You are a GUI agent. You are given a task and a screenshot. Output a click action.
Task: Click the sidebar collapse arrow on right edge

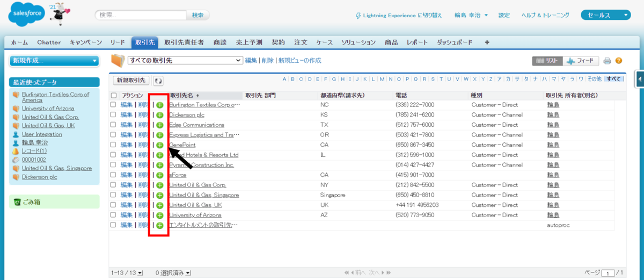(x=640, y=79)
